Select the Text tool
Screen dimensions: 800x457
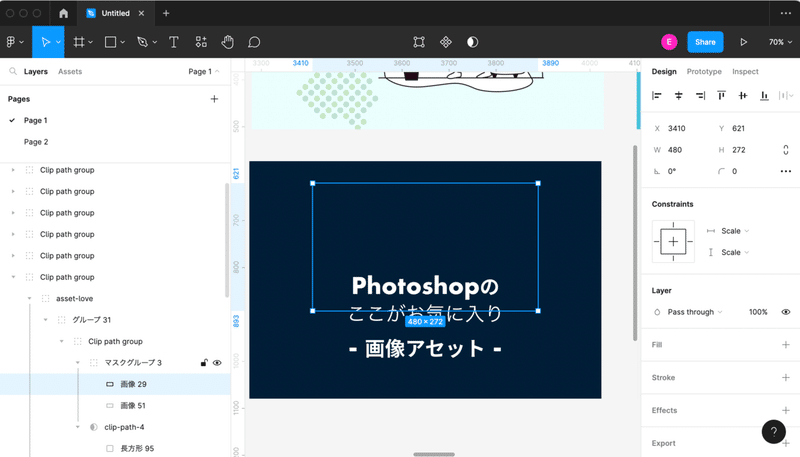click(x=173, y=42)
